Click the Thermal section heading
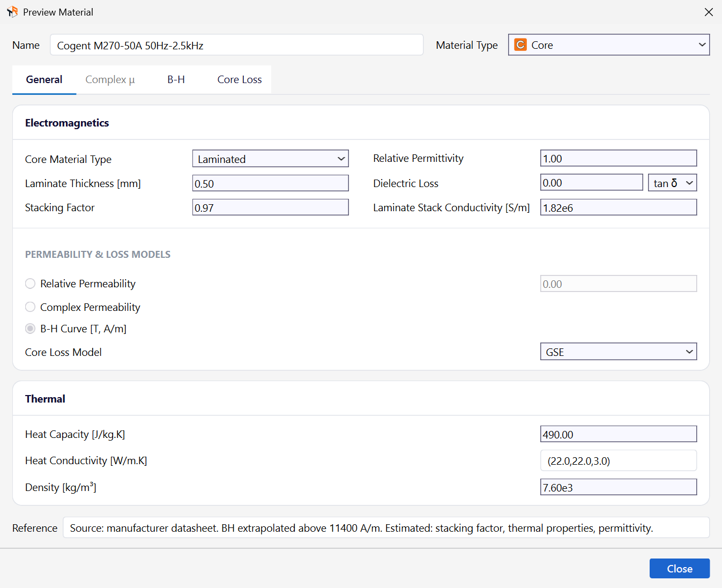Image resolution: width=722 pixels, height=588 pixels. click(45, 399)
